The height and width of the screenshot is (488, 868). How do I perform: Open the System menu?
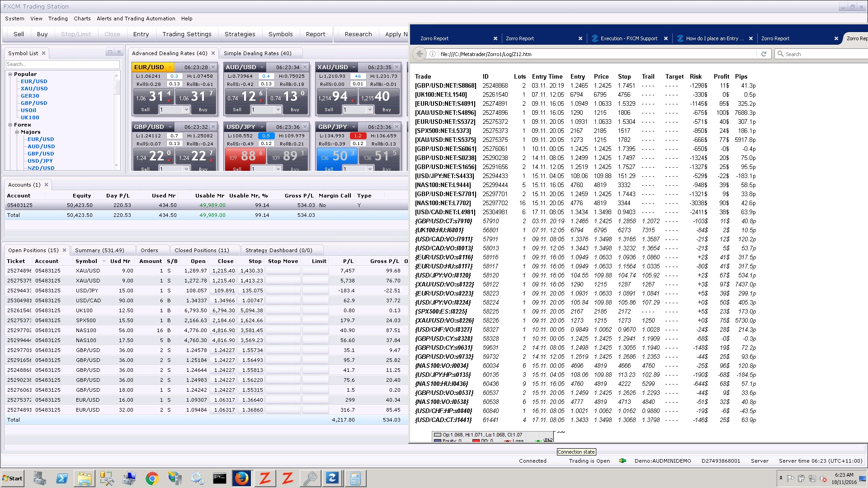pyautogui.click(x=14, y=19)
